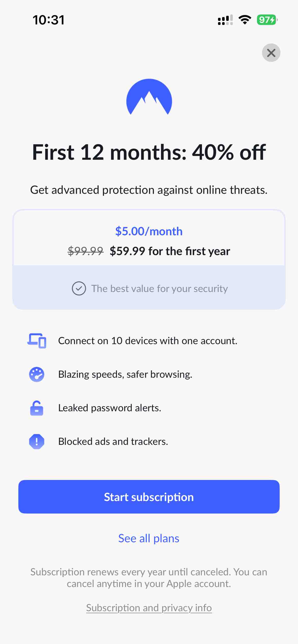Select the discount headline text
The width and height of the screenshot is (298, 644).
click(x=149, y=152)
